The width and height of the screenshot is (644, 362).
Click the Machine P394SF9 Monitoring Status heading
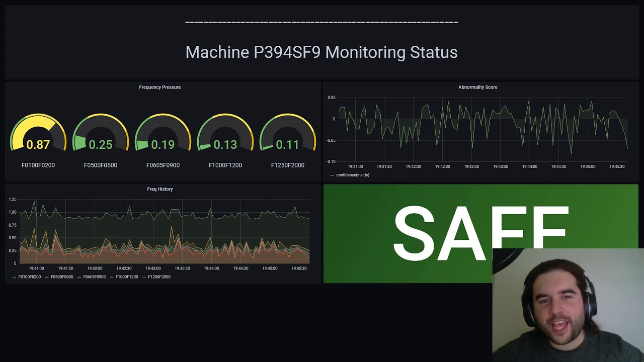pyautogui.click(x=321, y=52)
